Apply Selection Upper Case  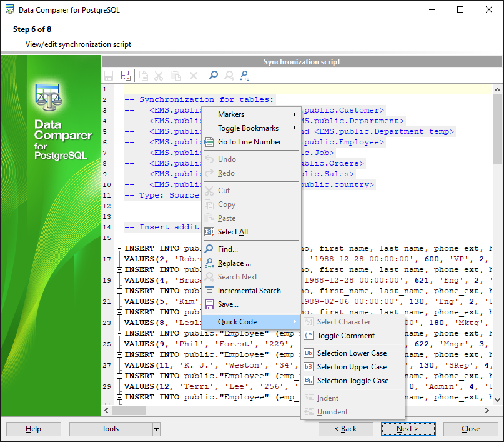pyautogui.click(x=352, y=367)
